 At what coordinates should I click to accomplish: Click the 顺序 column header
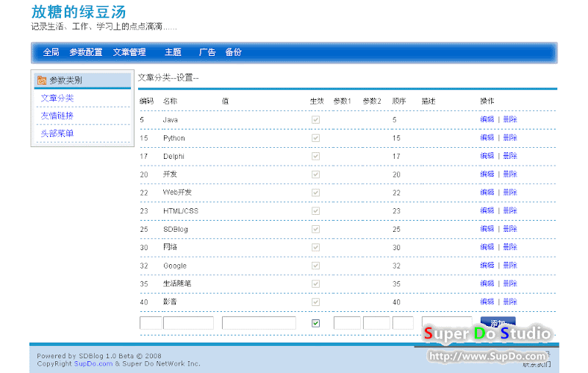(x=399, y=102)
